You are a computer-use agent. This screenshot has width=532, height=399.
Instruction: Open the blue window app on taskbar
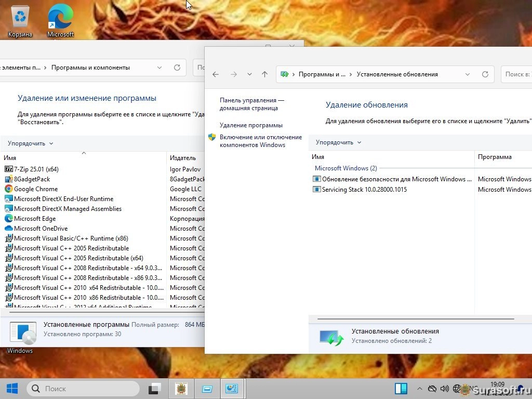coord(207,389)
